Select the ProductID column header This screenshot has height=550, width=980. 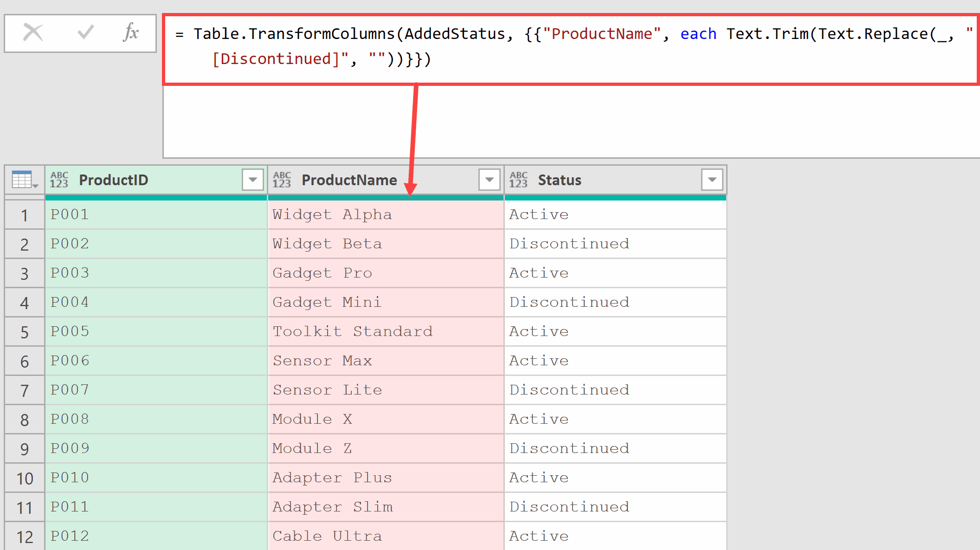point(113,180)
